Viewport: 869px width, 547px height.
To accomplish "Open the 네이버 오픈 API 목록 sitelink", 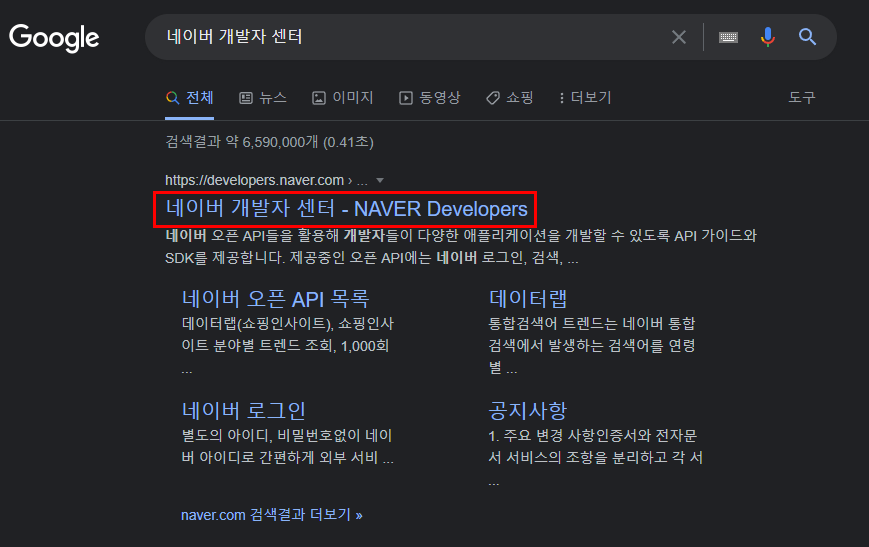I will [275, 299].
